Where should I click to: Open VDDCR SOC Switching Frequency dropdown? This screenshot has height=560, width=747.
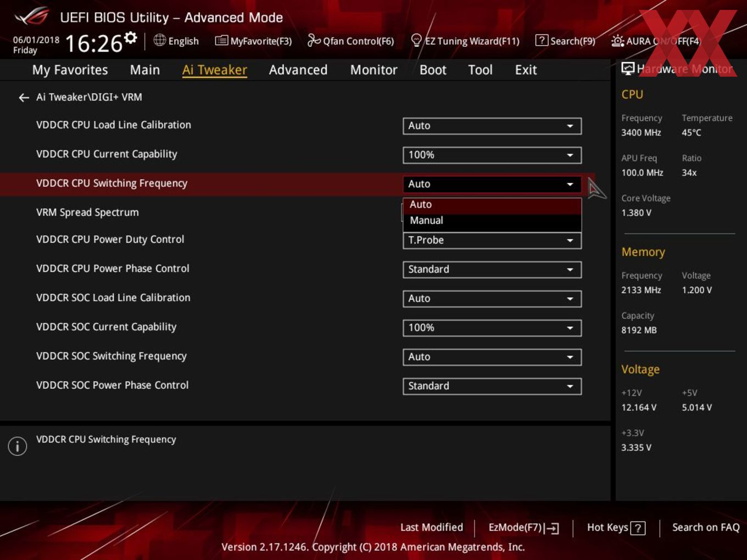492,357
